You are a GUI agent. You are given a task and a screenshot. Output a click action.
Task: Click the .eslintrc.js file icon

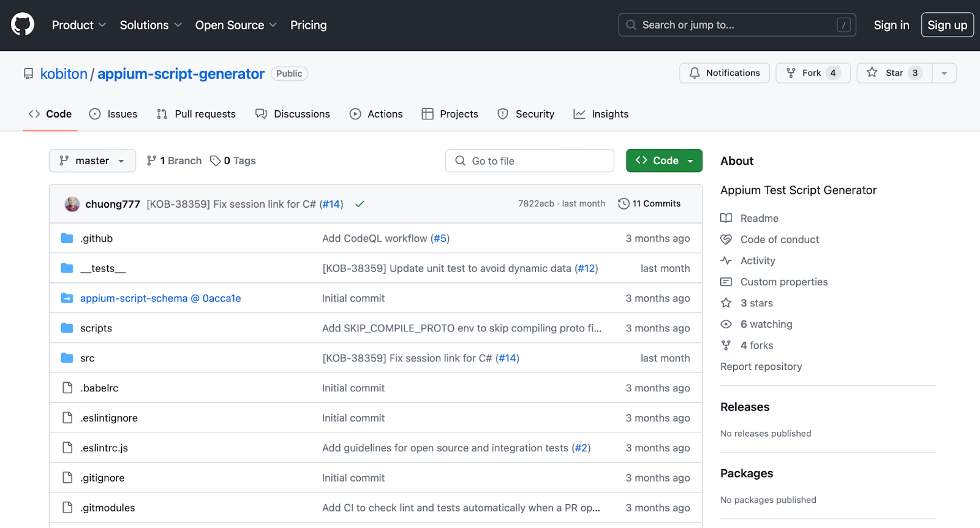point(67,448)
